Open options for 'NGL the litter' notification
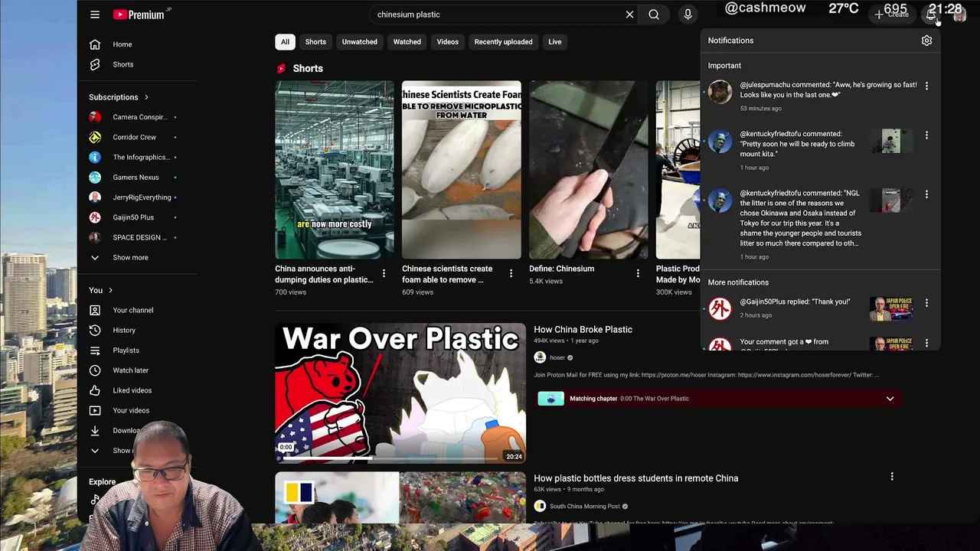This screenshot has height=551, width=980. click(x=926, y=195)
